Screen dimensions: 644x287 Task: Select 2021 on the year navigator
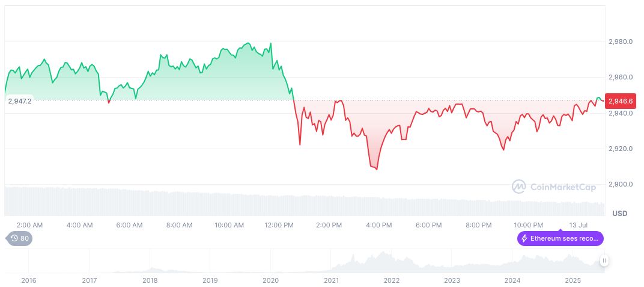point(331,280)
